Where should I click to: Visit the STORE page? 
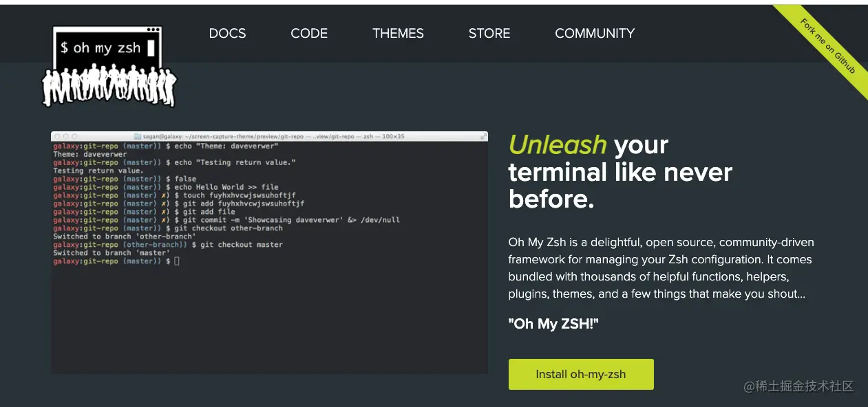[x=489, y=33]
